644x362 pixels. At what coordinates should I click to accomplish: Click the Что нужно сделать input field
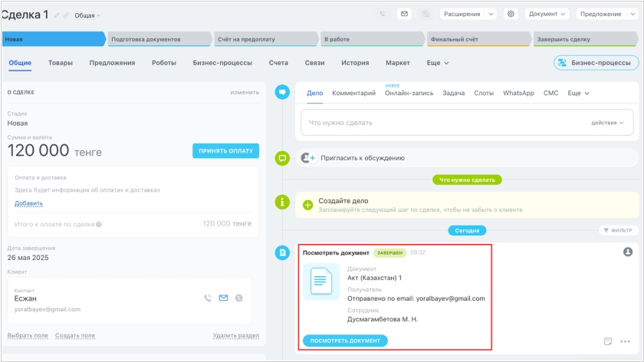[x=467, y=123]
